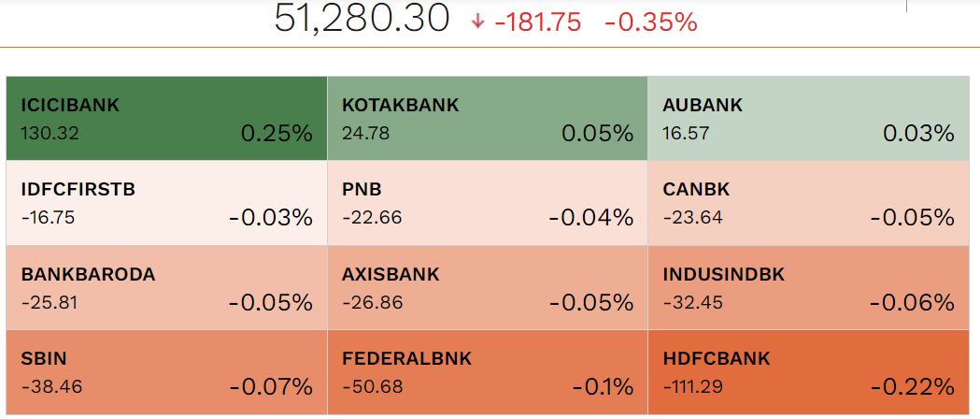980x419 pixels.
Task: Select the PNB stock tile
Action: 487,204
